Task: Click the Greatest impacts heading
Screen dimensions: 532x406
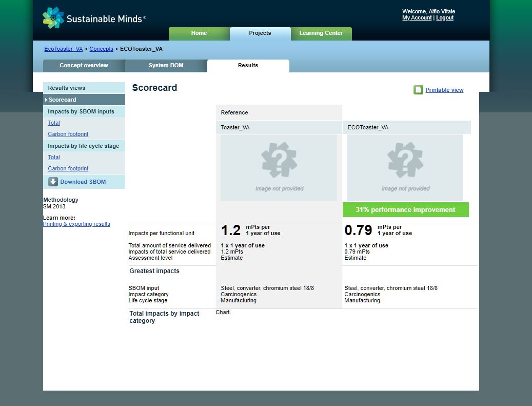Action: [x=154, y=271]
